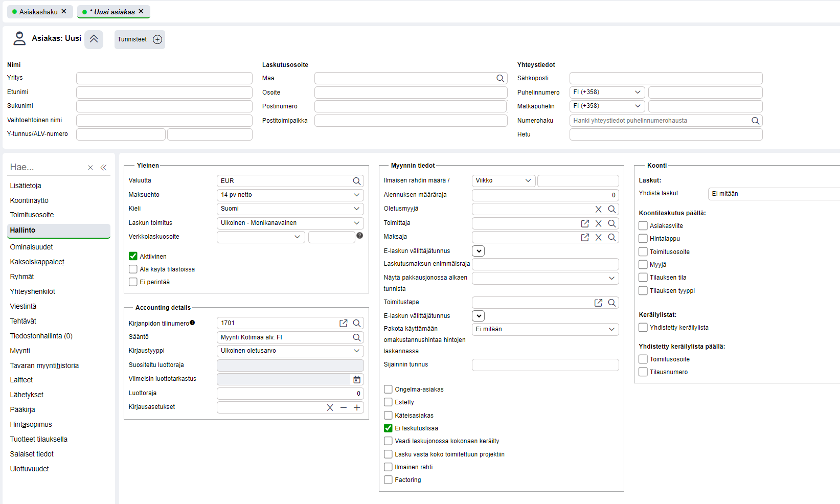Expand first E-laskun välittäjätunnus chevron
This screenshot has height=504, width=840.
pos(478,251)
